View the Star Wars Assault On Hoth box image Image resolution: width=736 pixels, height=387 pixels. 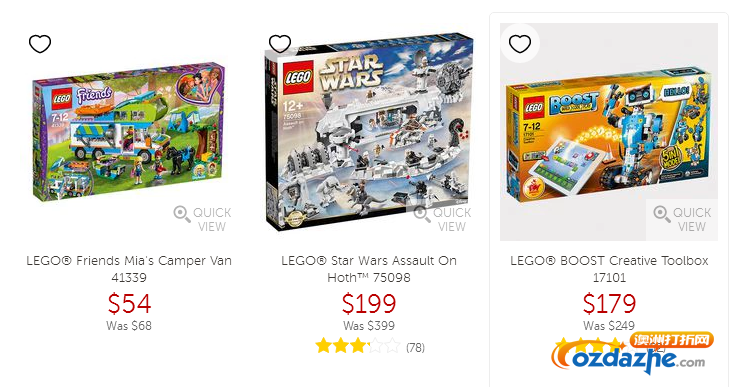coord(369,132)
